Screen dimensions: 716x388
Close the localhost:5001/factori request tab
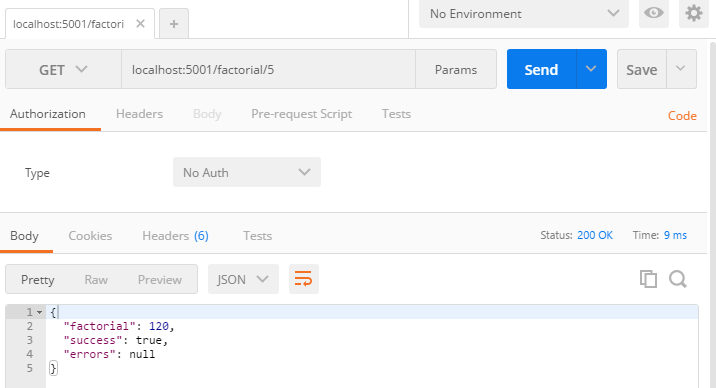pos(141,24)
